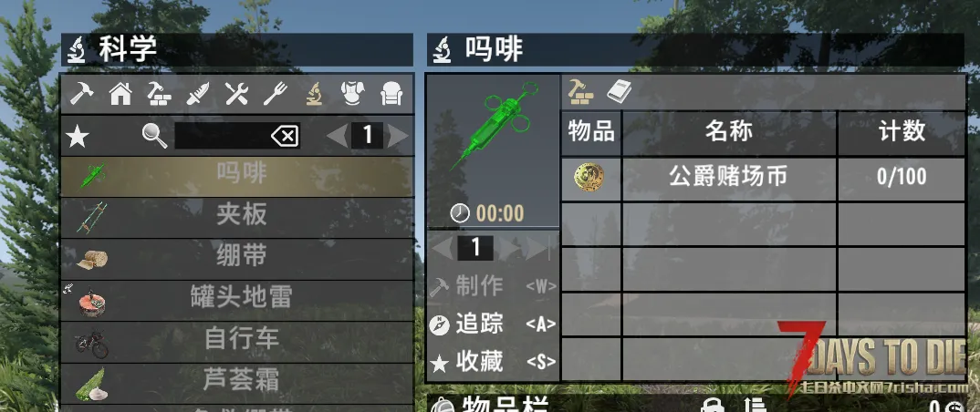980x412 pixels.
Task: Open the house building category
Action: tap(120, 94)
